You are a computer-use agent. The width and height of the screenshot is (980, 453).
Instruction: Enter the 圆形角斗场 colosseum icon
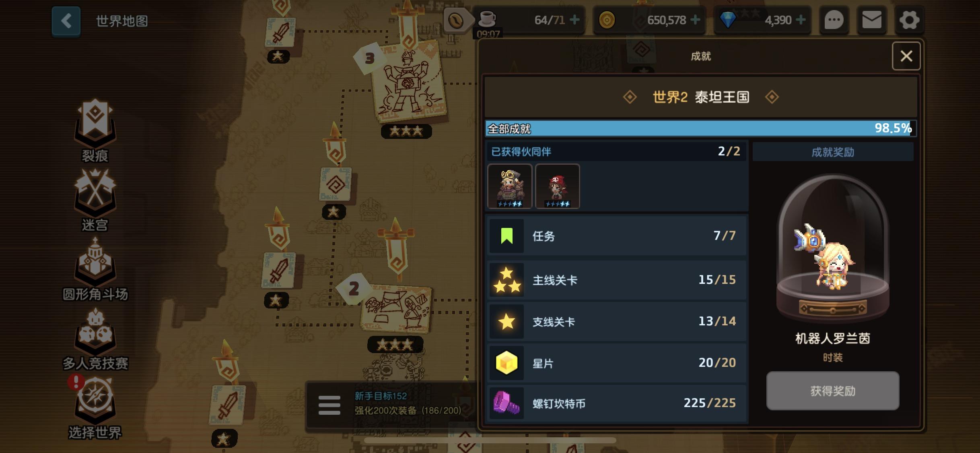click(95, 269)
